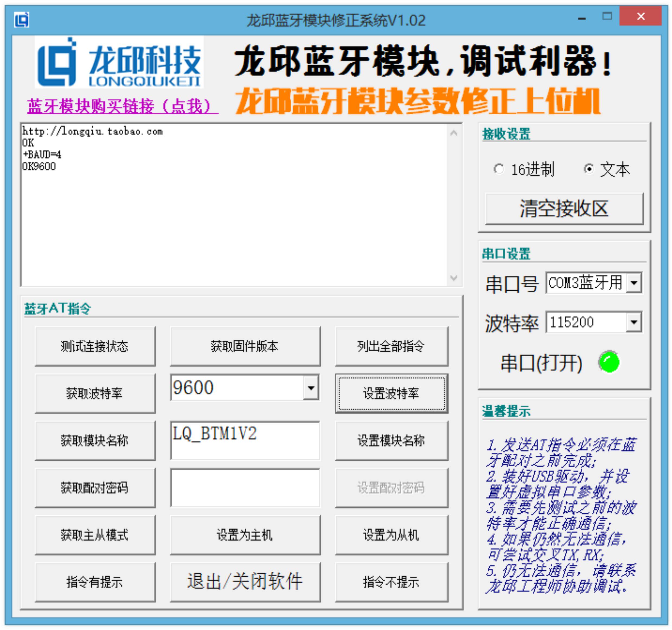Click the Longqiu Keji logo image

119,62
